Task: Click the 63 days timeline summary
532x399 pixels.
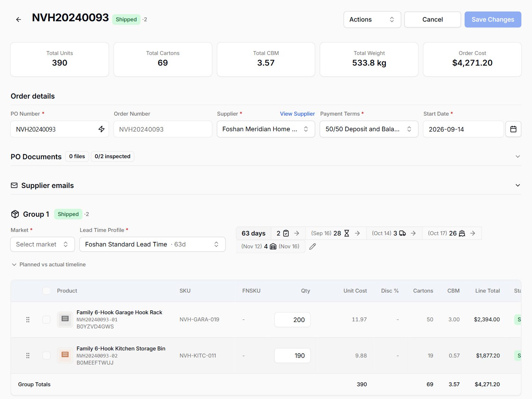Action: [254, 233]
